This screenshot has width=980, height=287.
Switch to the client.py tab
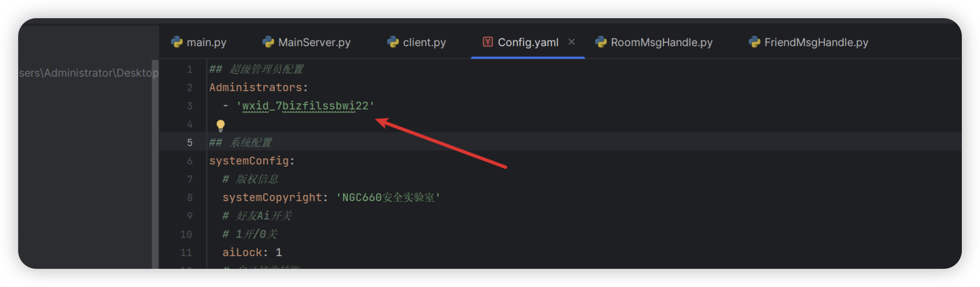pos(417,42)
